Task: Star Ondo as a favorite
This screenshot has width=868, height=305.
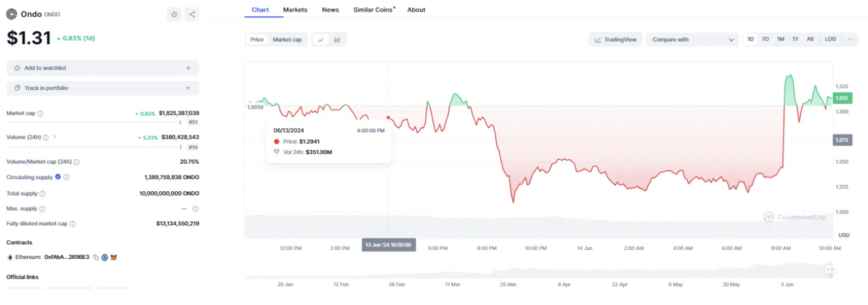Action: [174, 15]
